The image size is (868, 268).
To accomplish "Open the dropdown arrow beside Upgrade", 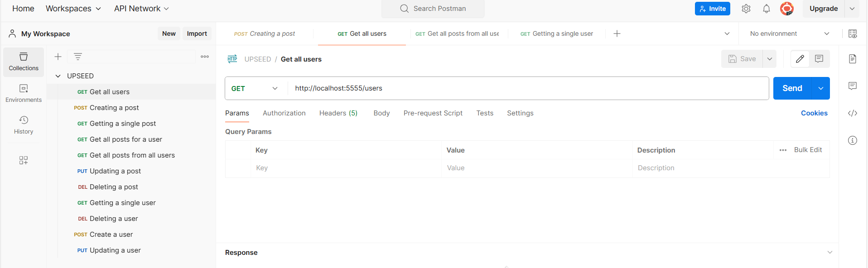I will coord(852,9).
